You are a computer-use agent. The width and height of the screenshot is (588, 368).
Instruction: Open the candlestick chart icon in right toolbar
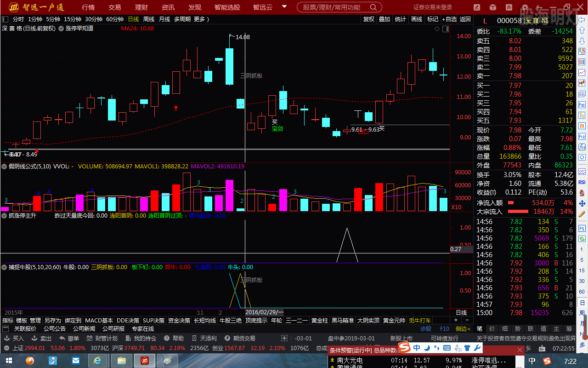pyautogui.click(x=582, y=83)
